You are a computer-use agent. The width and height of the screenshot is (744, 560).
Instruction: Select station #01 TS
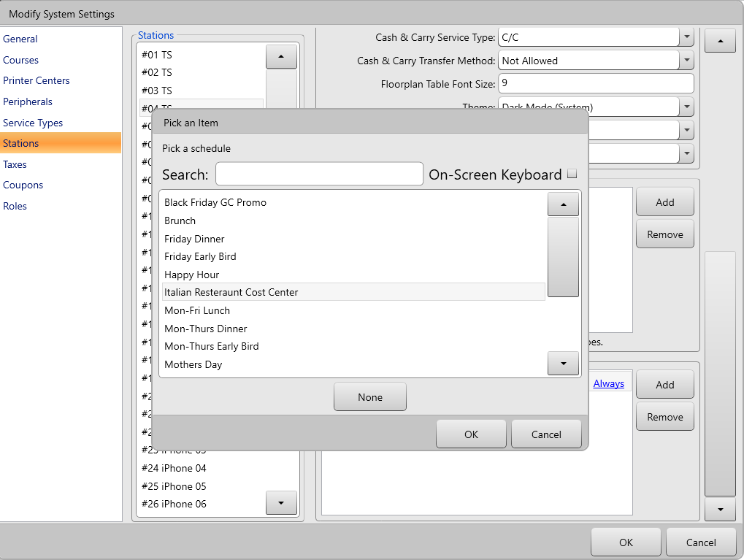pyautogui.click(x=202, y=55)
